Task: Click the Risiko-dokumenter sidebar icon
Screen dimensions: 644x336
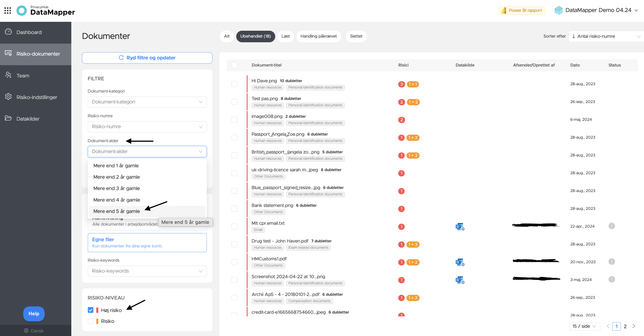Action: (8, 53)
